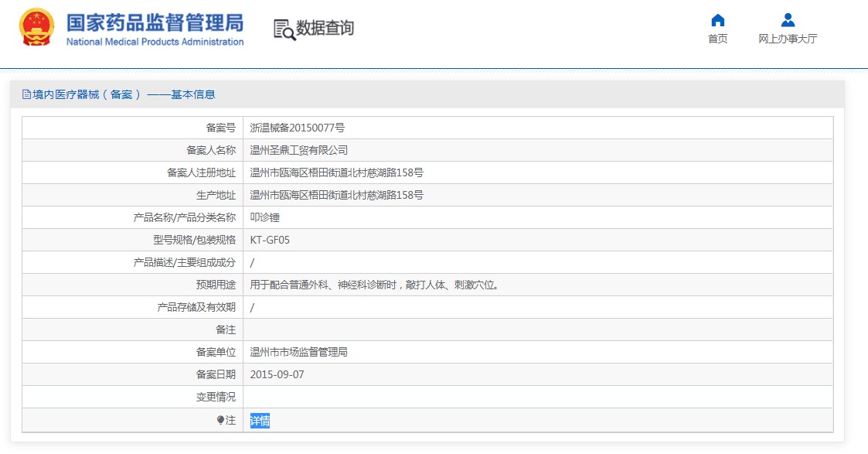
Task: Click the 预期用途 field label
Action: coord(216,285)
